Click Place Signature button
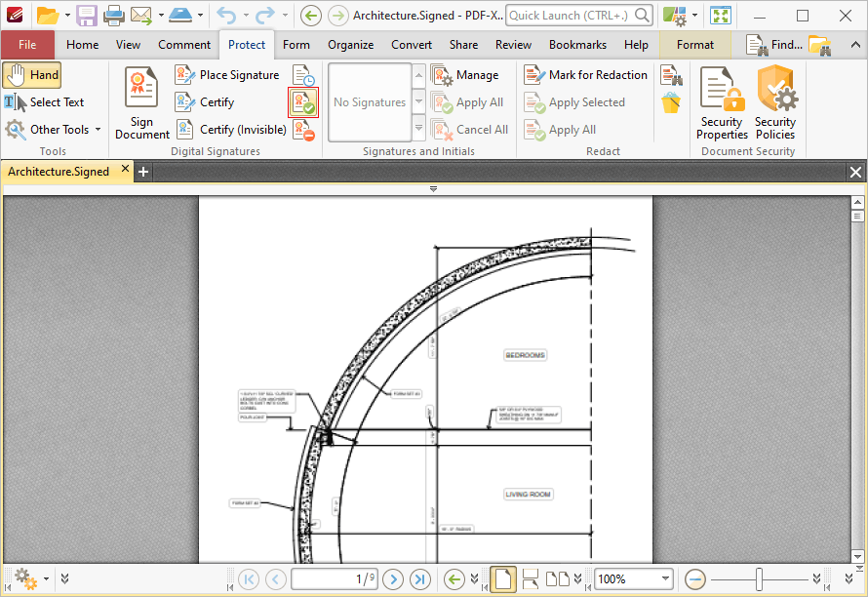 click(228, 75)
